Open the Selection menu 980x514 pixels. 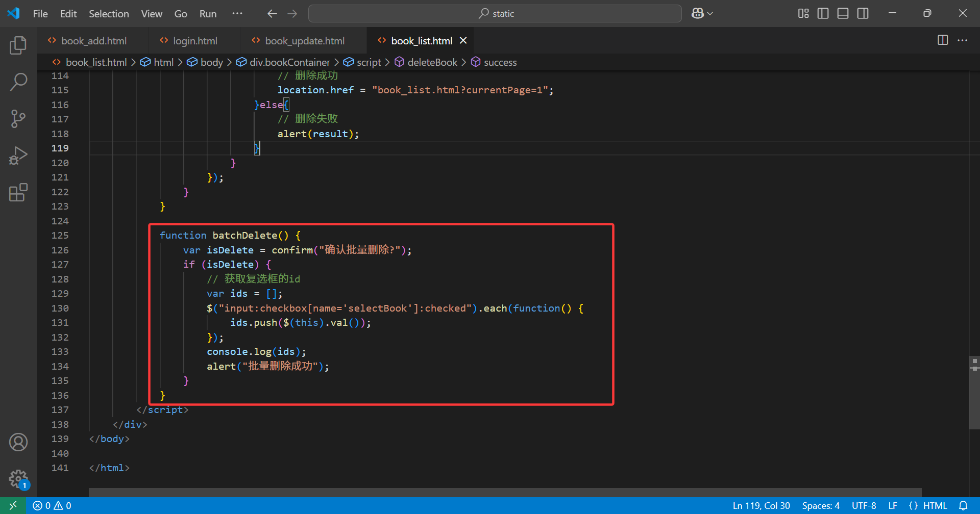click(109, 14)
